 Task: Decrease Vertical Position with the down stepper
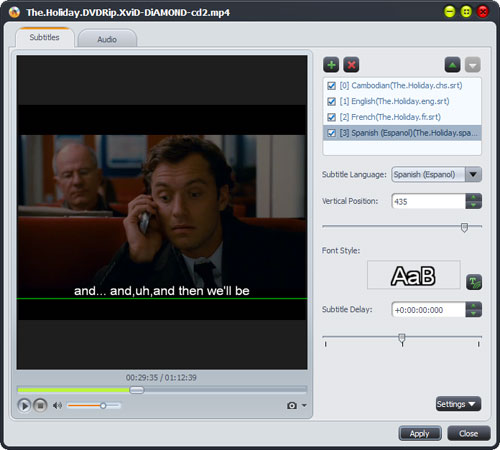[473, 205]
